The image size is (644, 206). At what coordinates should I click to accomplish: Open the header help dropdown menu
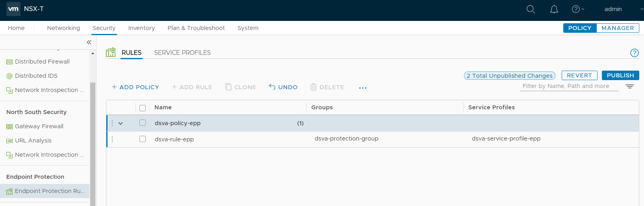click(x=577, y=9)
